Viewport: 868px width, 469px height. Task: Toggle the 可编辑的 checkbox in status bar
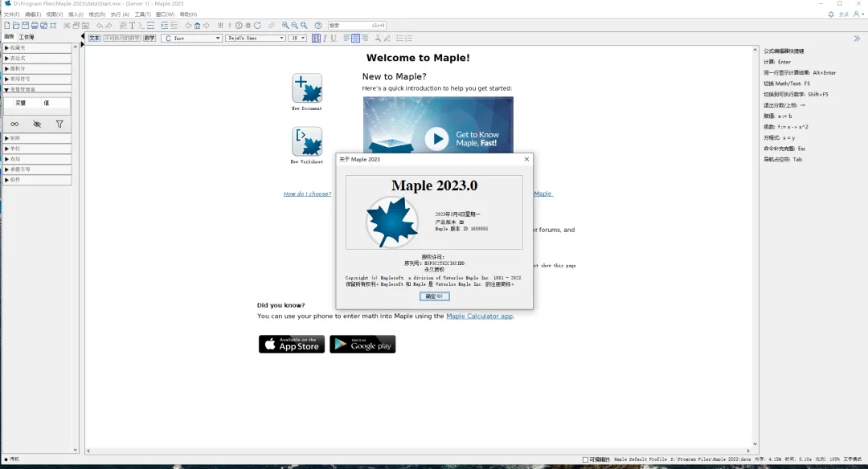point(586,459)
